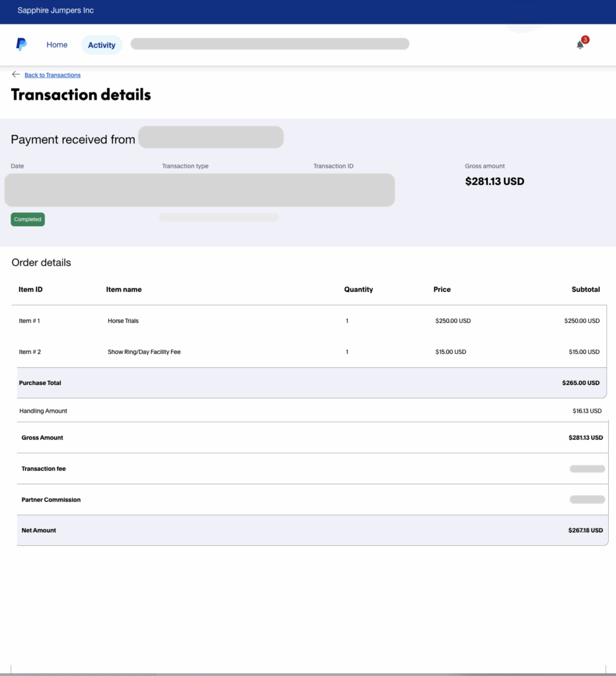Select the Activity tab
Screen dimensions: 616x676
(x=102, y=45)
